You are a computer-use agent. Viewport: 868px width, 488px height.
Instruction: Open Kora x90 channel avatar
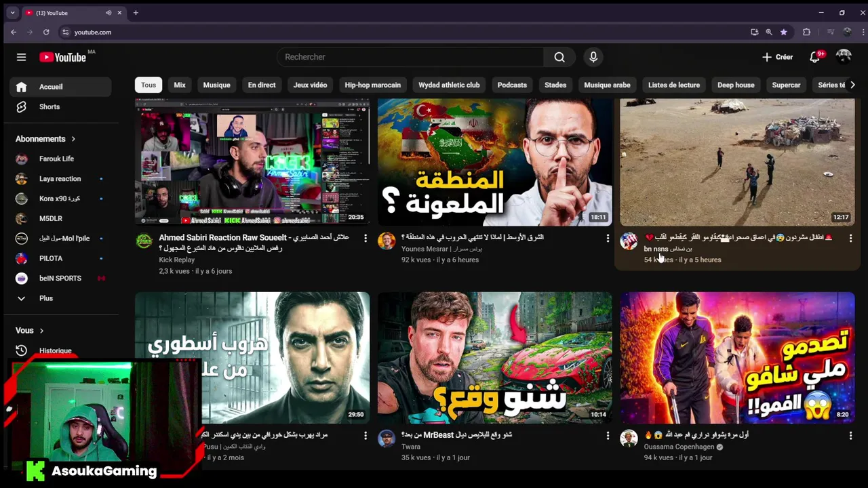(x=22, y=199)
